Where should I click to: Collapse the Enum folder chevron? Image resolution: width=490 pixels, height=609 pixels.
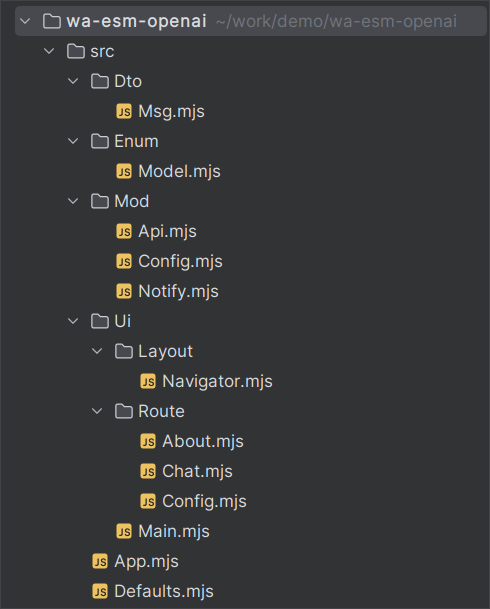pos(73,141)
